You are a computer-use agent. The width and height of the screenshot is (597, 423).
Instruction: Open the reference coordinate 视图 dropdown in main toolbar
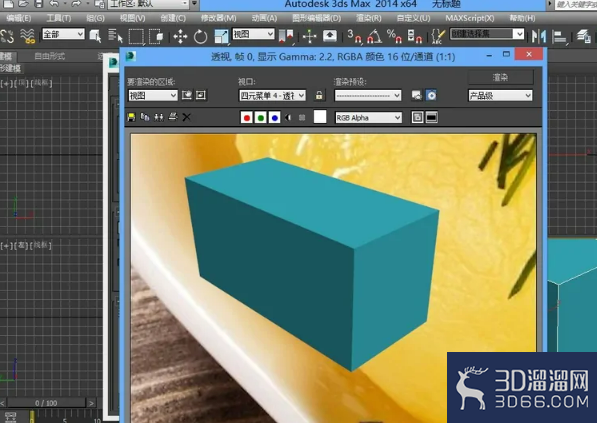tap(253, 34)
